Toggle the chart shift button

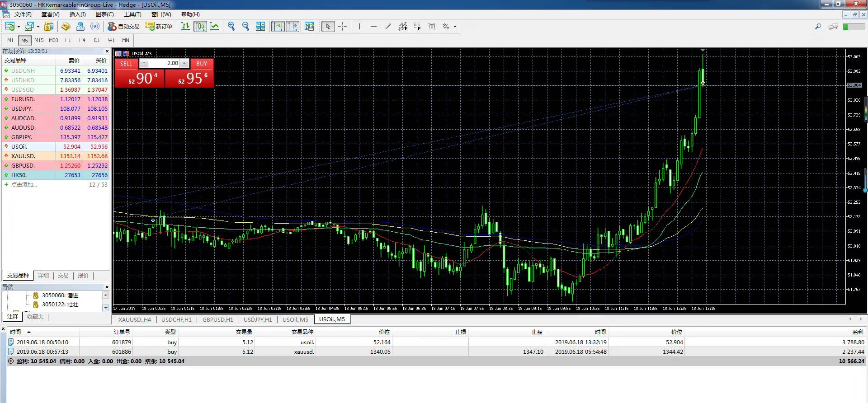(x=292, y=26)
